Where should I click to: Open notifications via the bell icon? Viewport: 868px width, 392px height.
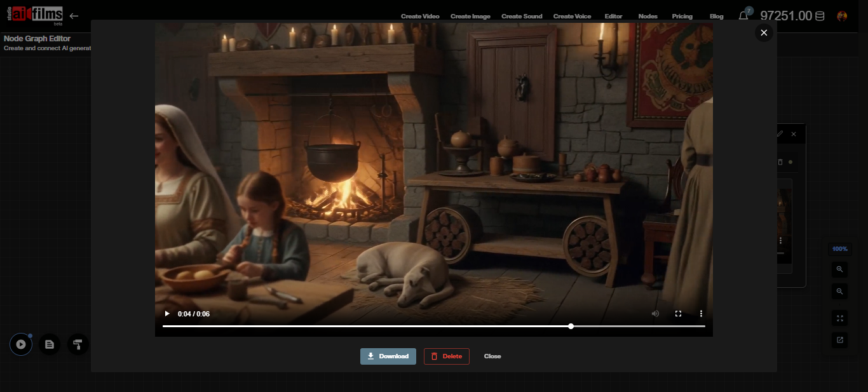coord(743,15)
